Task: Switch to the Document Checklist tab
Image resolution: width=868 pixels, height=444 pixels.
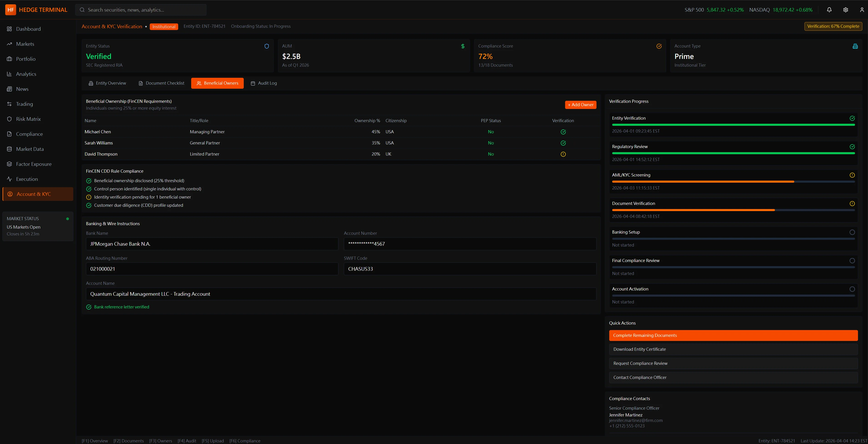Action: tap(161, 83)
